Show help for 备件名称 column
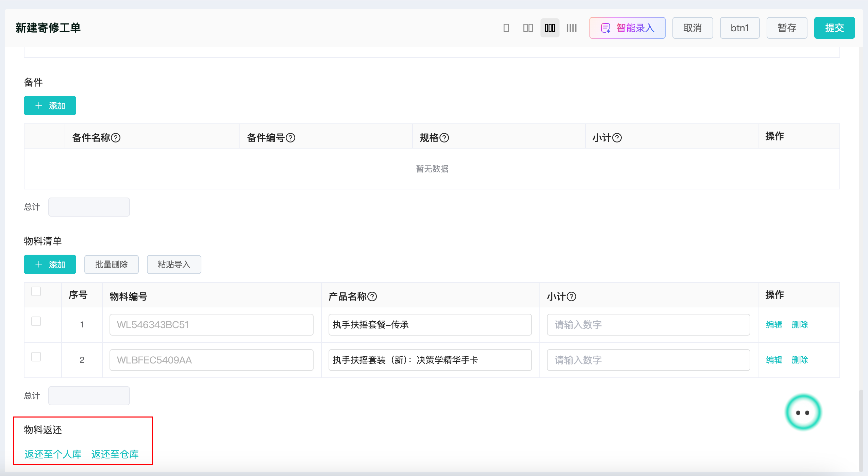Screen dimensions: 868x476 click(116, 138)
